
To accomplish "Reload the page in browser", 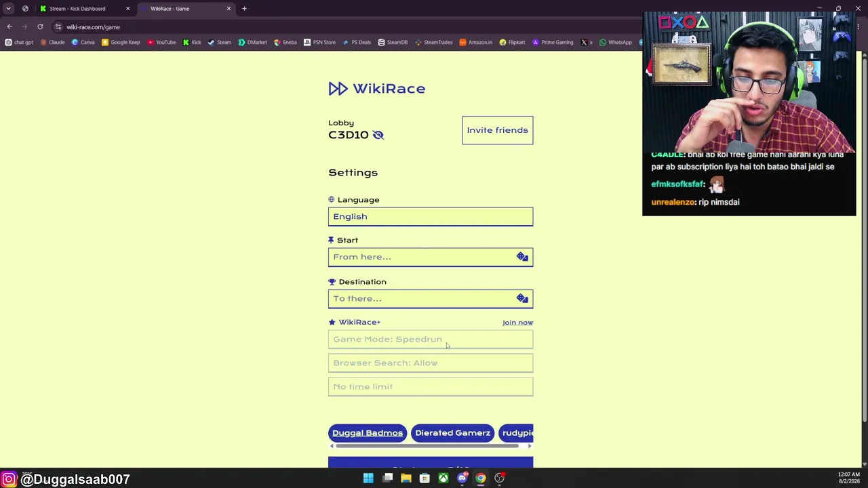I will point(40,26).
